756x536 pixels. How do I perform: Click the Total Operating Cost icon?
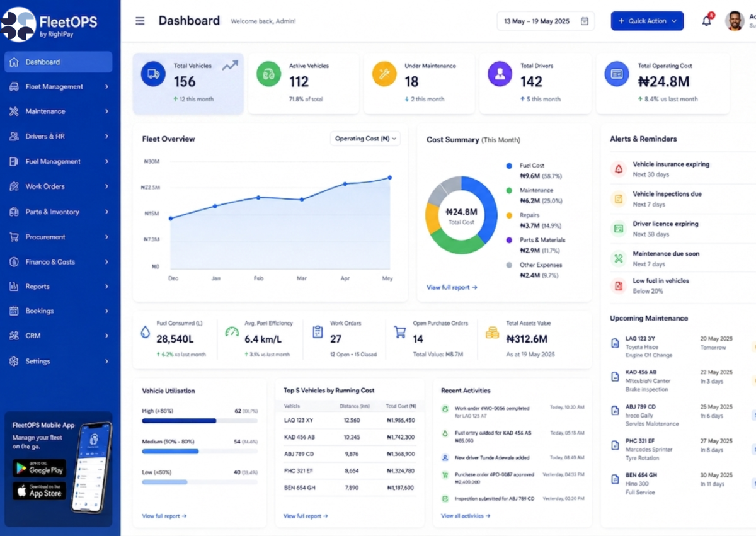(x=617, y=74)
